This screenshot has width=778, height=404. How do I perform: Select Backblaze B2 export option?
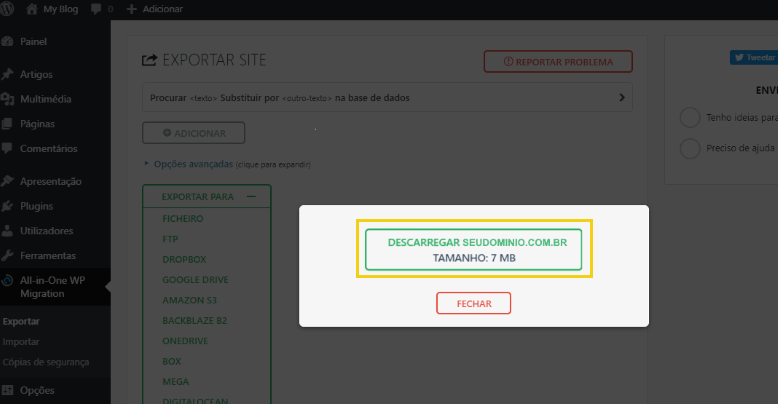pos(194,321)
